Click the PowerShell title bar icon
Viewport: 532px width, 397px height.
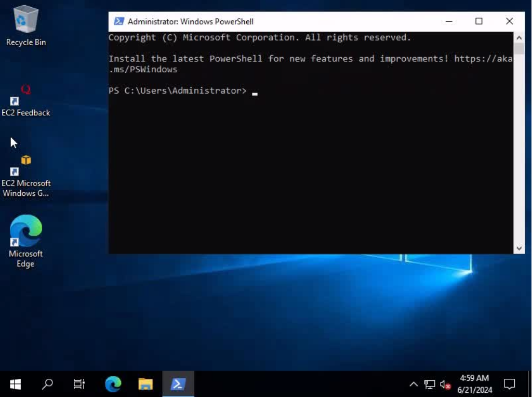tap(119, 21)
